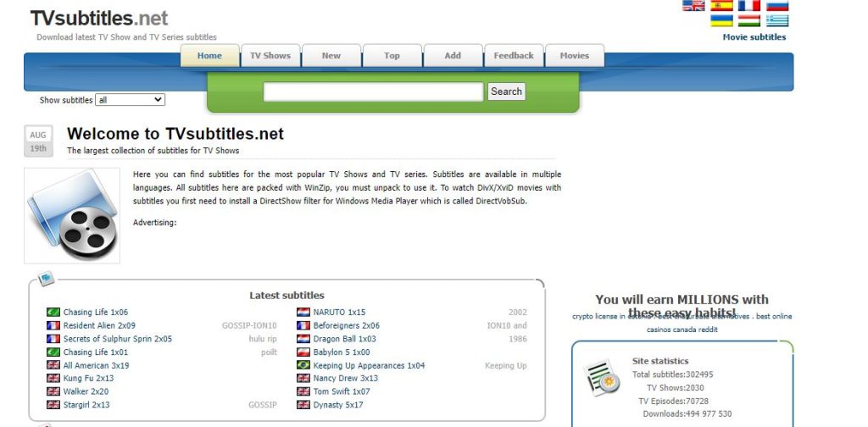The height and width of the screenshot is (427, 868).
Task: Open Keeping Up Appearances 1x04 subtitles
Action: coord(370,365)
